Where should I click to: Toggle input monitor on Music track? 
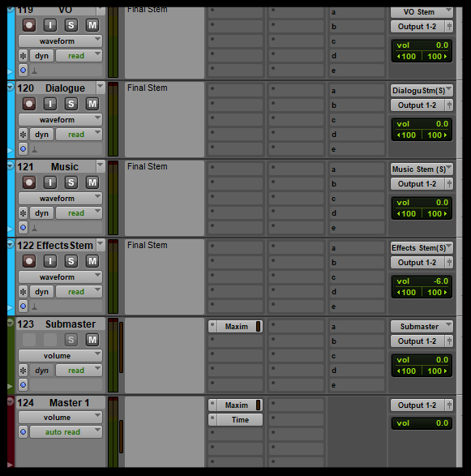50,182
